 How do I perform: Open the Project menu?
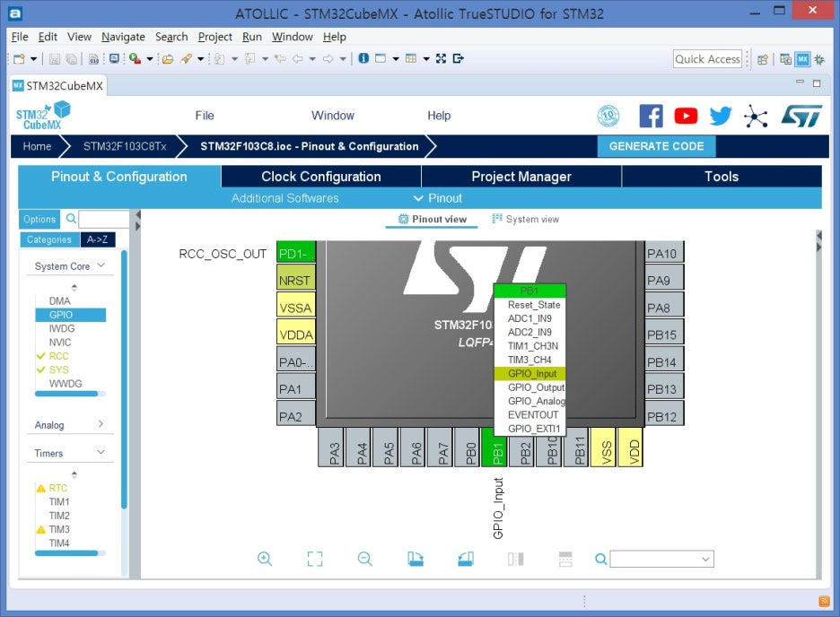[214, 37]
